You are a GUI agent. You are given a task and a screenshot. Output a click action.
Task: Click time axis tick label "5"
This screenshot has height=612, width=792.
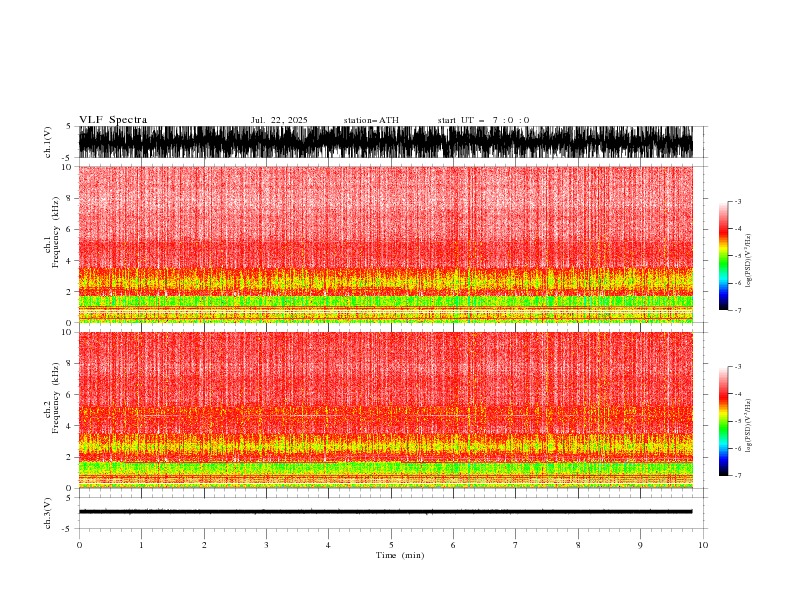coord(391,545)
